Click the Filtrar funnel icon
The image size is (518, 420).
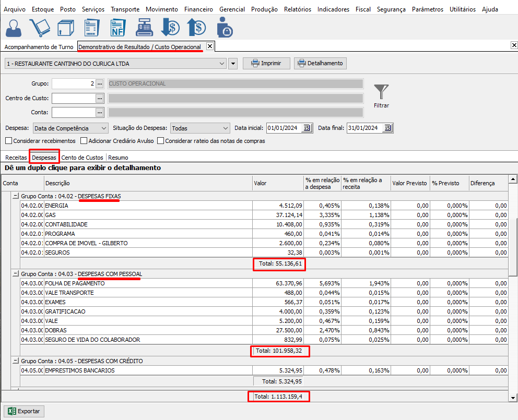point(381,92)
